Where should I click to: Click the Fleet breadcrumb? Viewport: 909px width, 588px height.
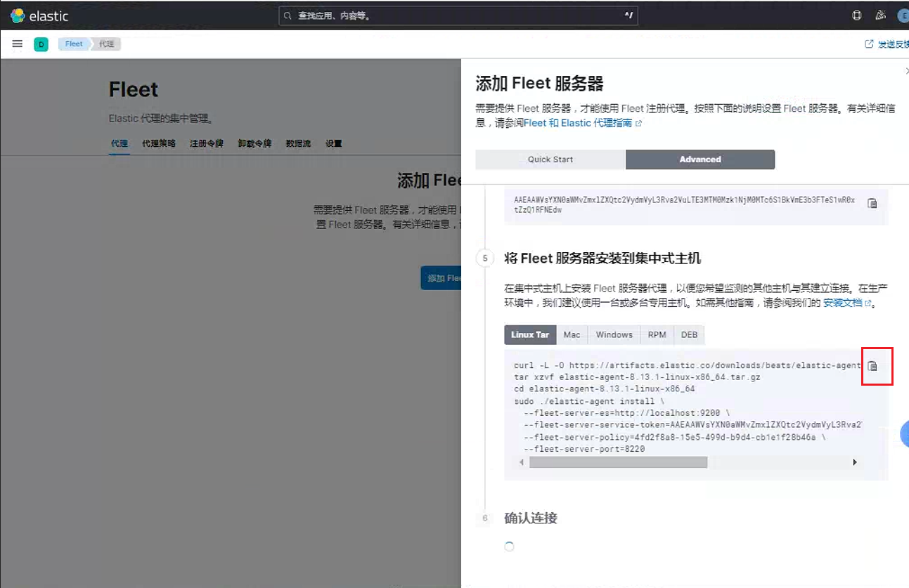(x=74, y=44)
